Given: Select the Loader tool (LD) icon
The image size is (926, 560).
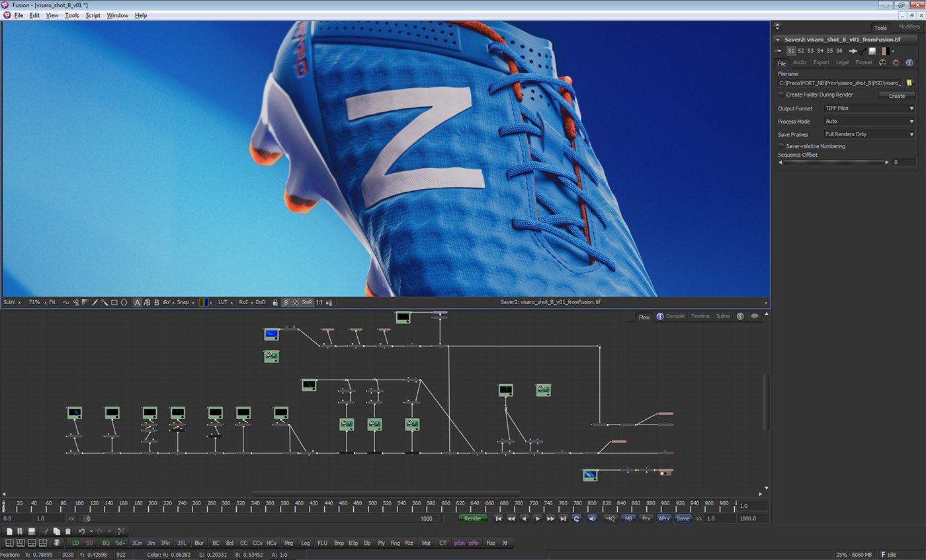Looking at the screenshot, I should (x=76, y=543).
